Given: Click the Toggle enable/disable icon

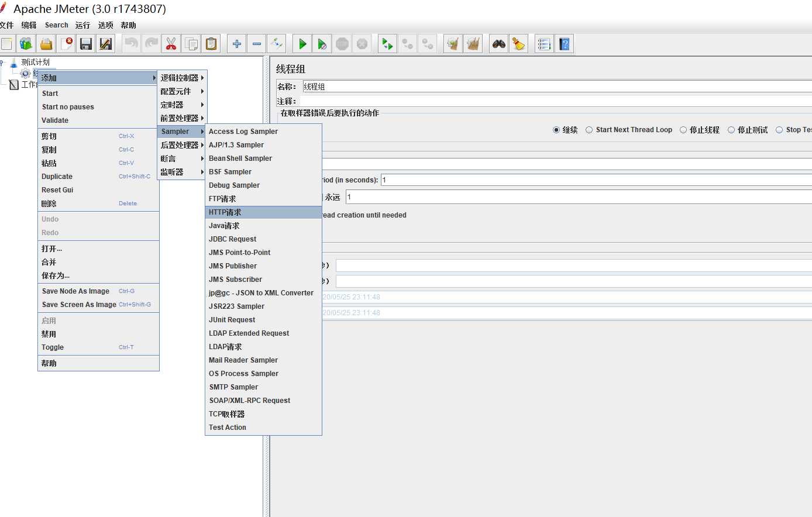Looking at the screenshot, I should 277,44.
